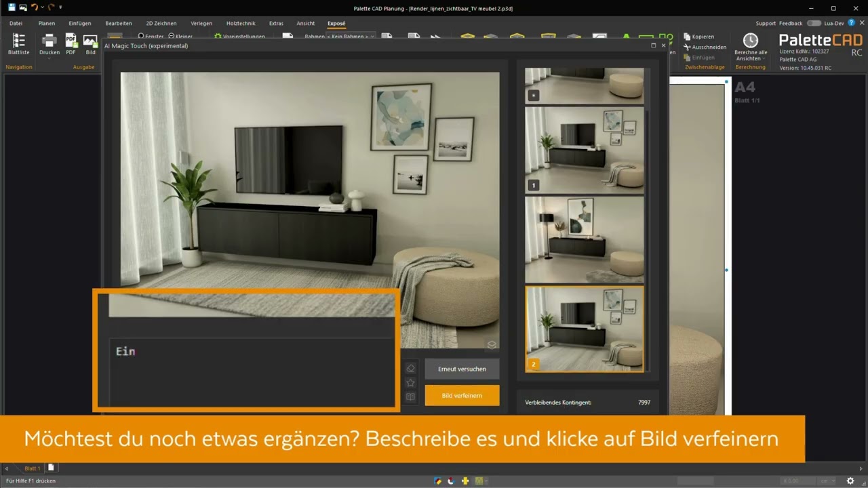
Task: Select the Exposé tab
Action: [336, 23]
